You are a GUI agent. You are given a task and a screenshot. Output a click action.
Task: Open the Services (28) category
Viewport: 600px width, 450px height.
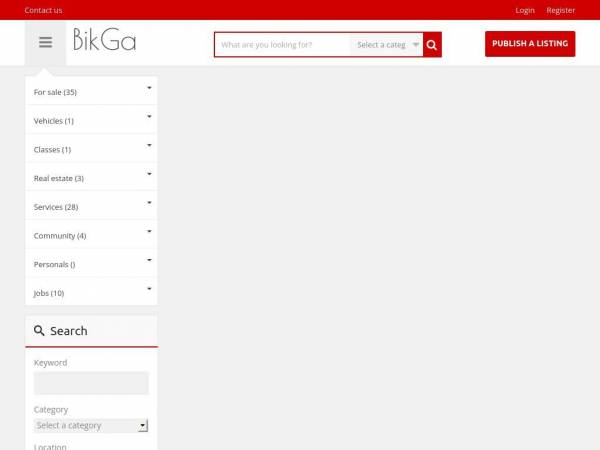coord(56,207)
